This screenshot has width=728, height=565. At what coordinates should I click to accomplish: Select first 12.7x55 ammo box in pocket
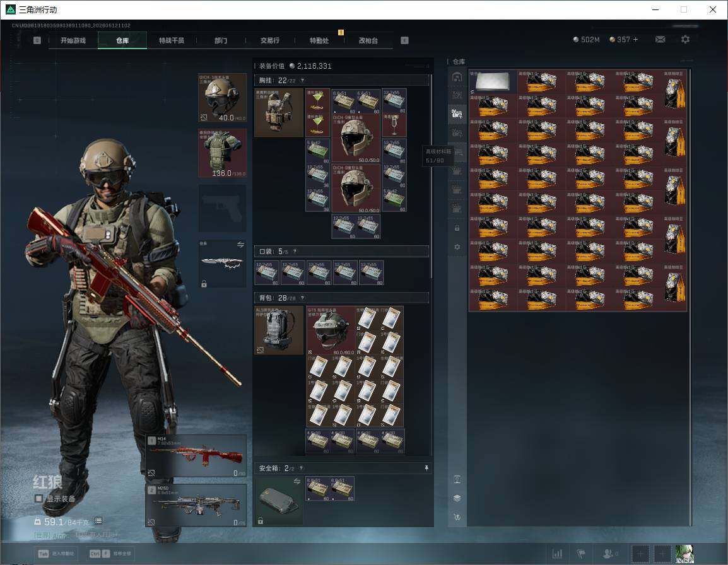point(267,272)
